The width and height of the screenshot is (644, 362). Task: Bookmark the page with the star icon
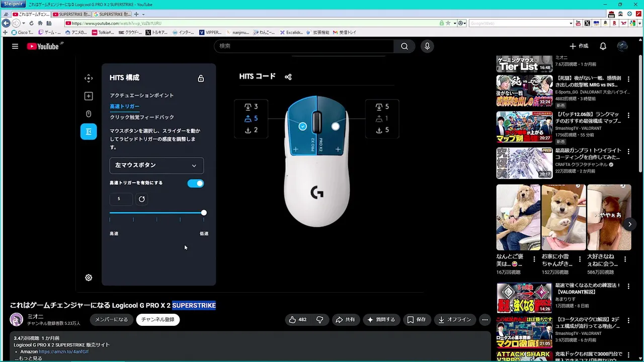tap(448, 23)
